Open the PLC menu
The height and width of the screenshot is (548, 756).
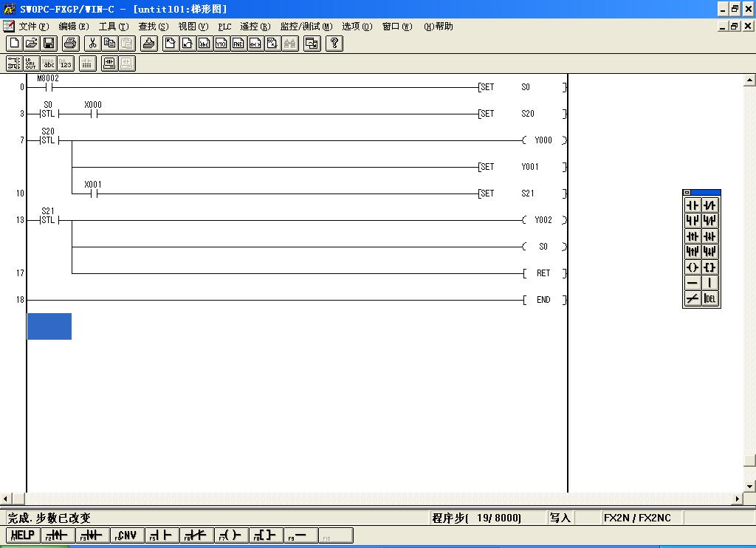click(224, 27)
